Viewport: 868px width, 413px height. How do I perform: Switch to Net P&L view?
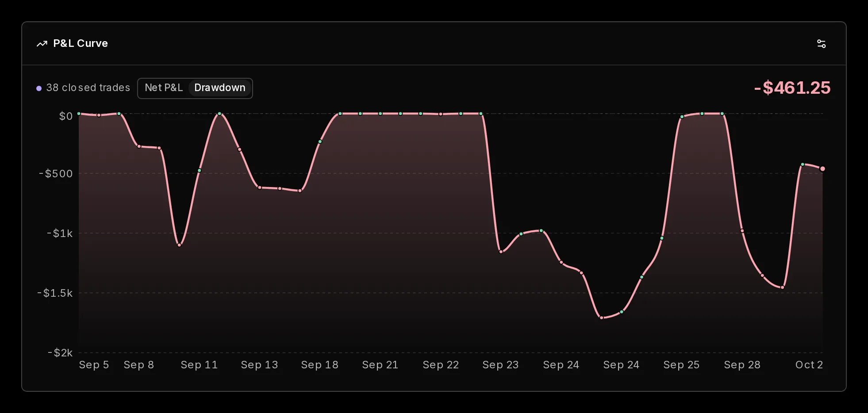164,88
